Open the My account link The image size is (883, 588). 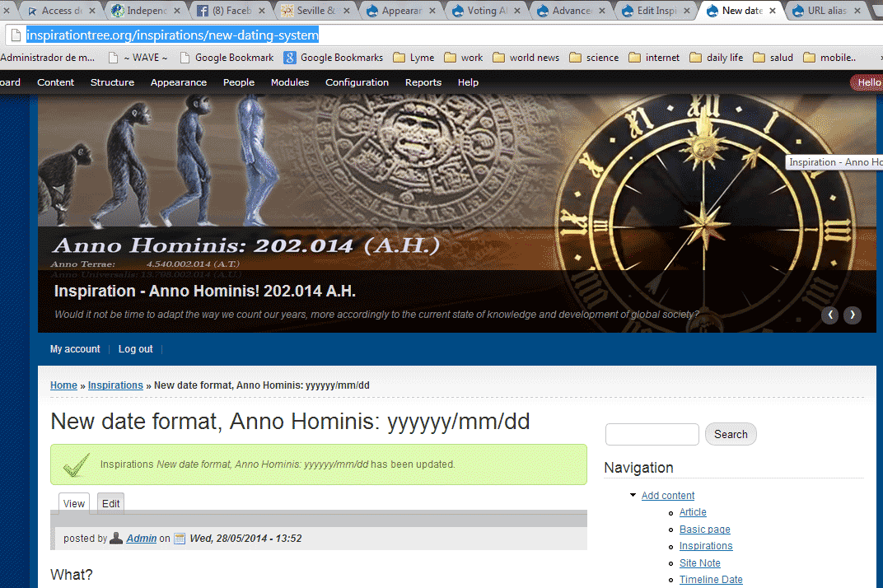point(75,348)
